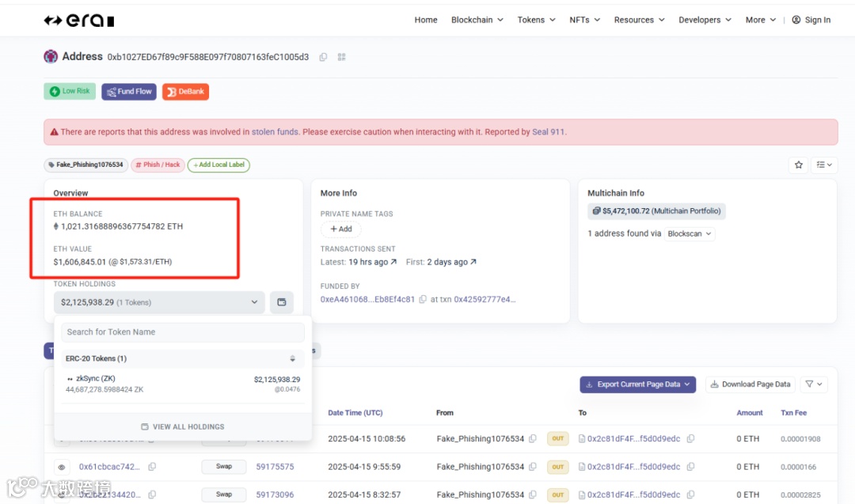This screenshot has width=855, height=504.
Task: Toggle the Date Time (UTC) column format
Action: coord(355,412)
